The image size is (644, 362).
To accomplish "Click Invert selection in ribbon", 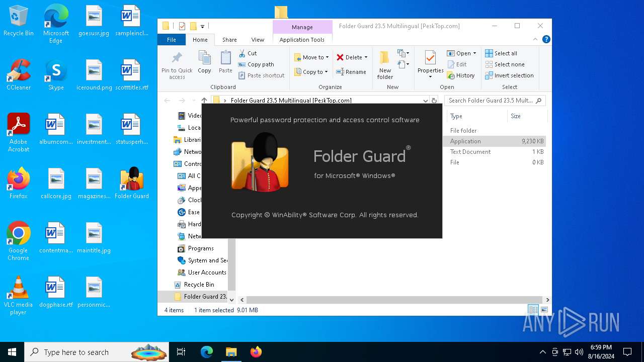I will [x=509, y=75].
